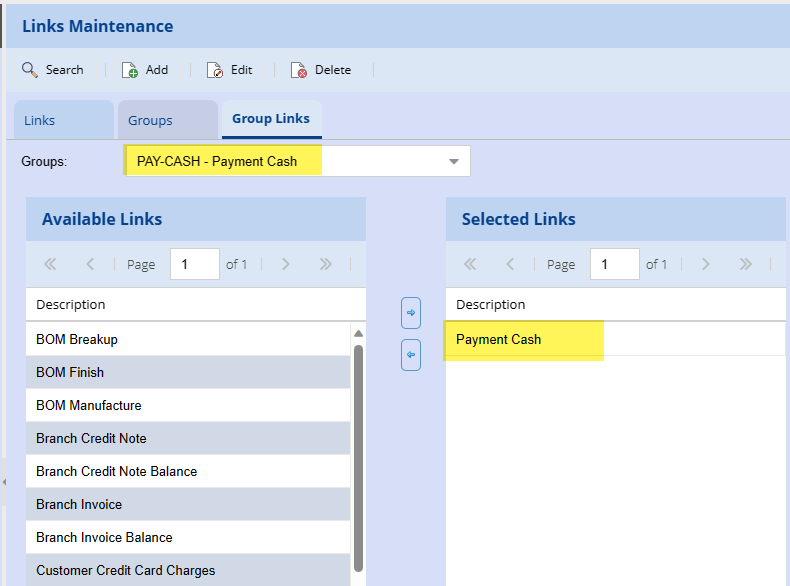
Task: Click the Search magnifier icon in toolbar
Action: [x=30, y=70]
